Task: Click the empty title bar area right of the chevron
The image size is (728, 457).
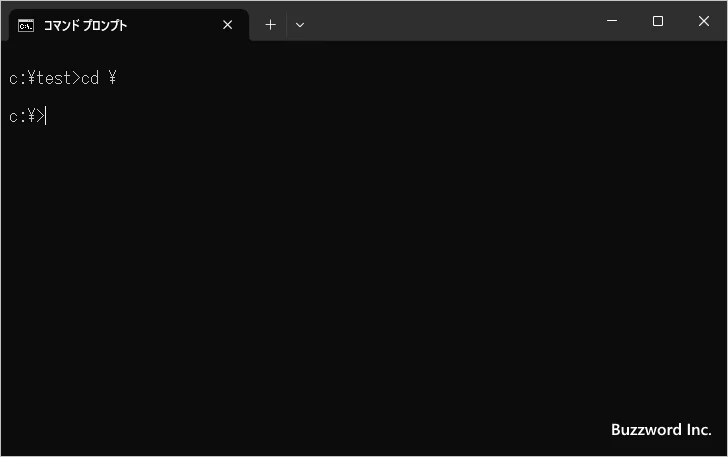Action: (450, 22)
